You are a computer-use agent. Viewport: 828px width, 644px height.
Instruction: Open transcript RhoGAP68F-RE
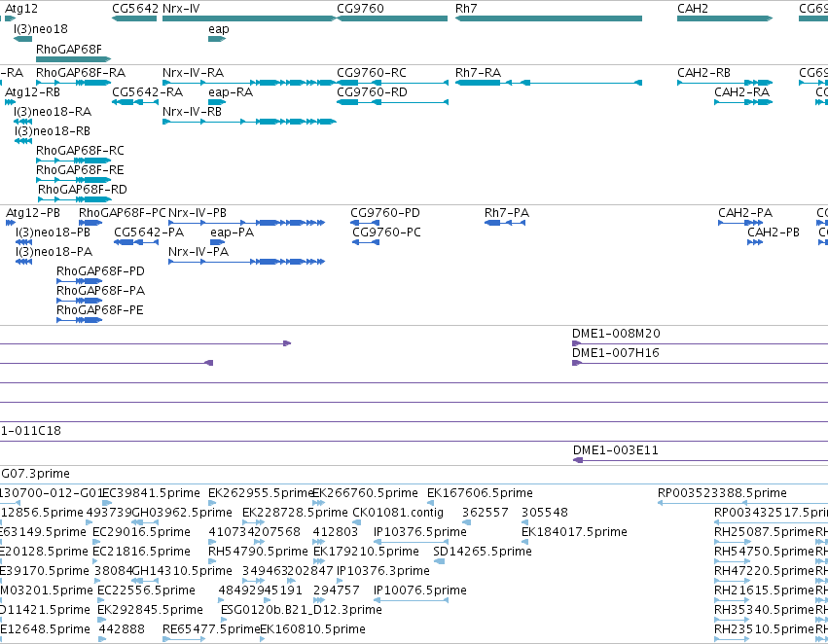coord(80,170)
